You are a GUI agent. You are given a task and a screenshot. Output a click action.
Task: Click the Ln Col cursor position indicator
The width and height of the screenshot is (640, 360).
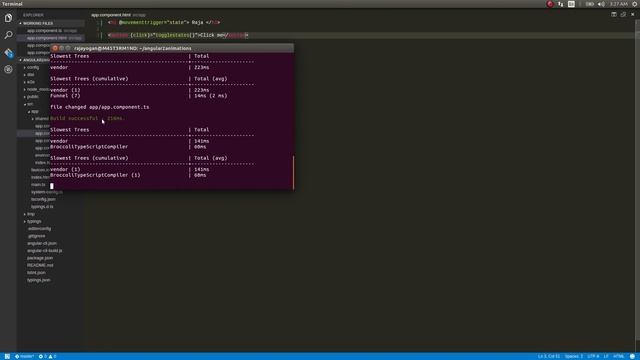549,356
